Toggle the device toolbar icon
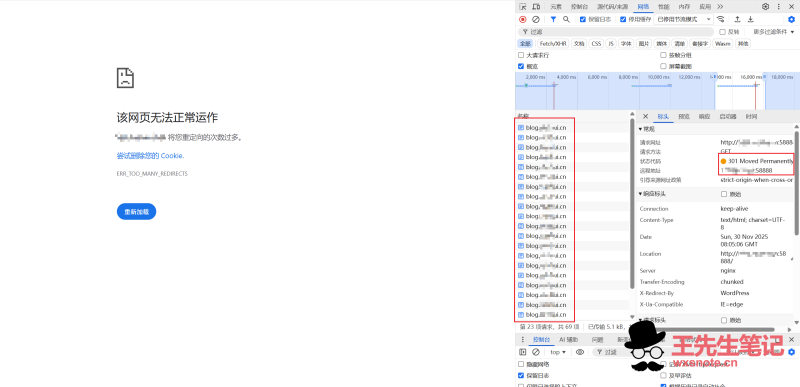The height and width of the screenshot is (387, 800). (x=536, y=7)
